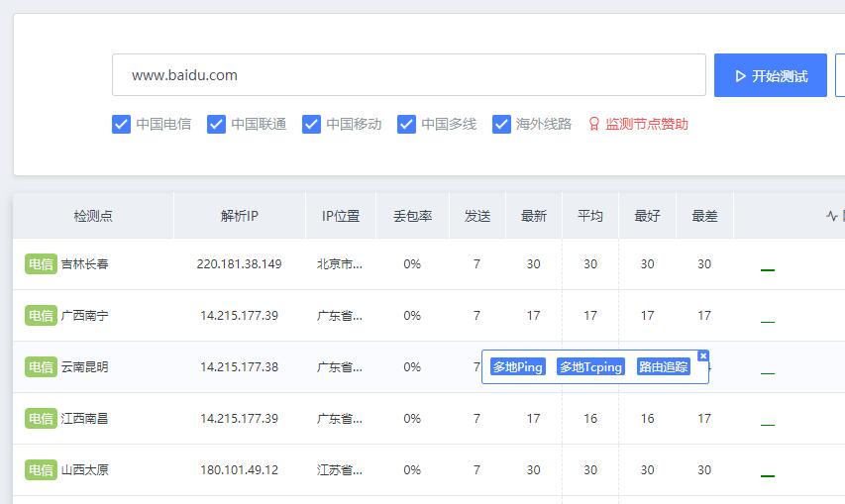Click the domain input field with www.baidu.com

(x=408, y=75)
